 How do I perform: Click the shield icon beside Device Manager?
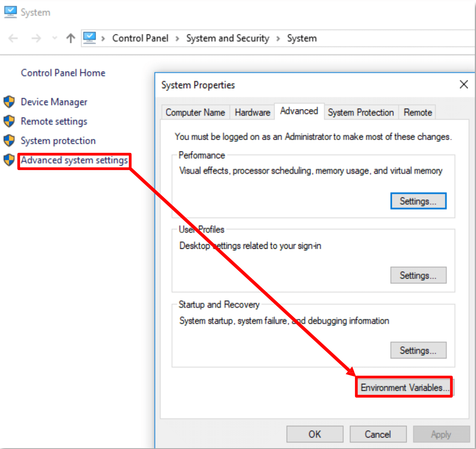9,102
